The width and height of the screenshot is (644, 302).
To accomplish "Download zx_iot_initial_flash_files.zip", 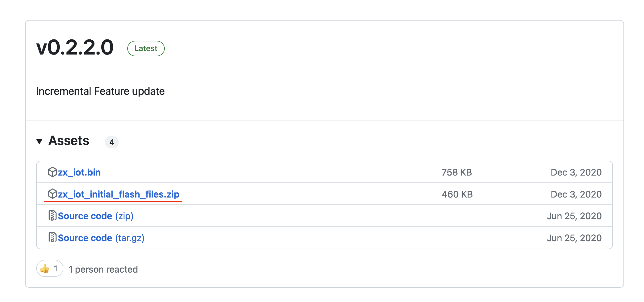I will 118,194.
